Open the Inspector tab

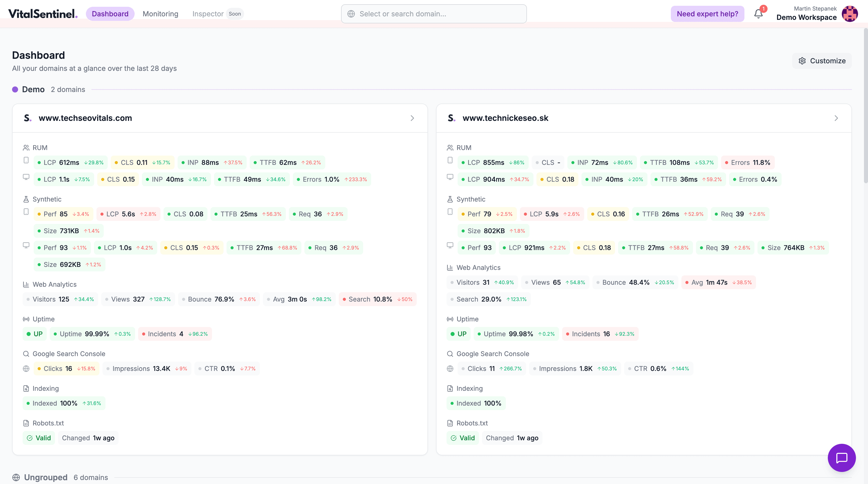(208, 14)
